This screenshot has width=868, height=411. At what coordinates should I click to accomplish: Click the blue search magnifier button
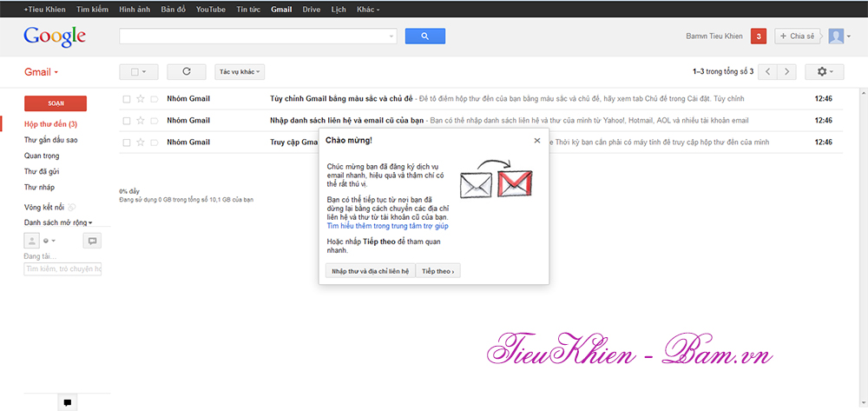(x=425, y=36)
